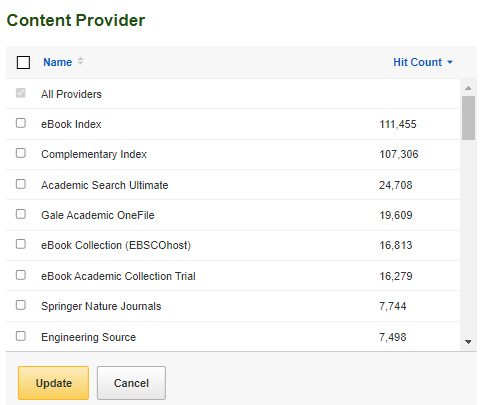Click the eBook Academic Collection Trial label
The image size is (484, 405).
click(x=118, y=276)
